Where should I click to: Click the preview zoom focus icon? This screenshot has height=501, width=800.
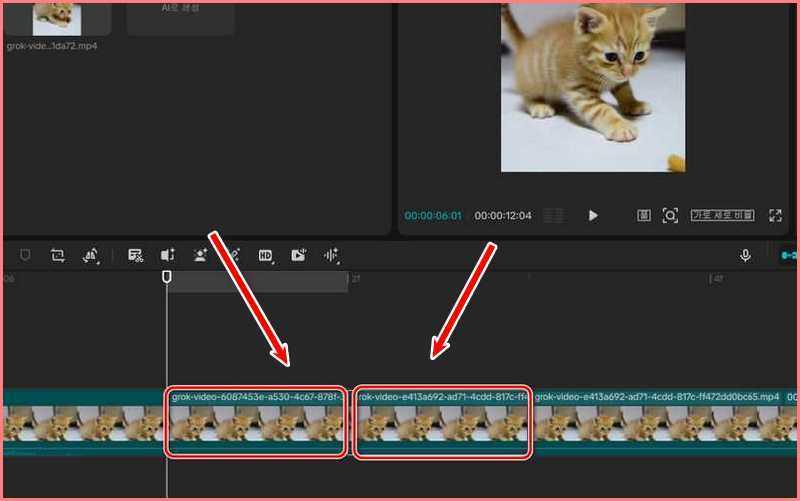[670, 215]
